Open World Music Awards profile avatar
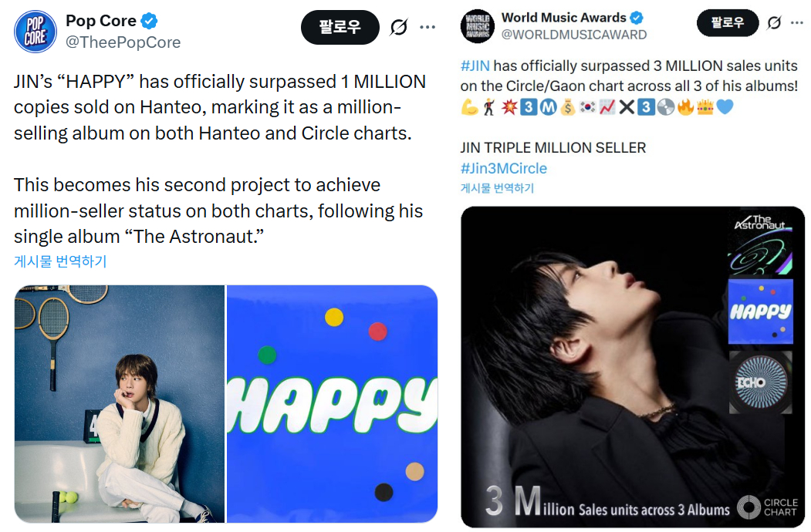The width and height of the screenshot is (811, 532). pos(478,26)
